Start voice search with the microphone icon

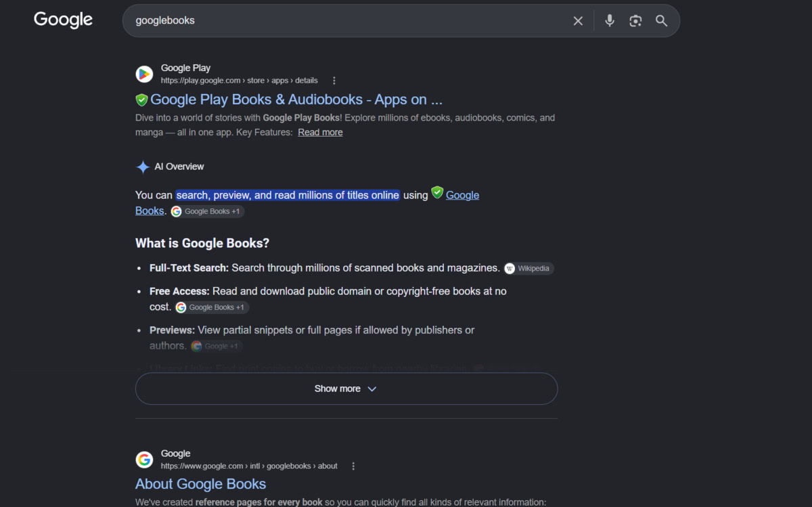(x=610, y=20)
